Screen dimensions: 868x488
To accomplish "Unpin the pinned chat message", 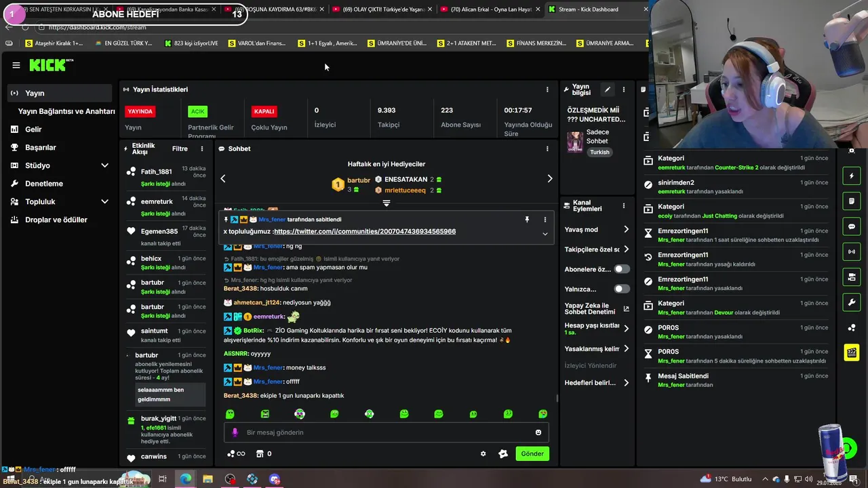I will tap(527, 220).
